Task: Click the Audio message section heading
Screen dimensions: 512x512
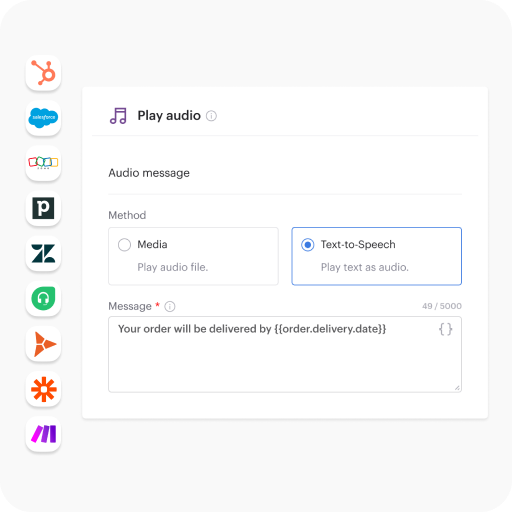Action: coord(149,173)
